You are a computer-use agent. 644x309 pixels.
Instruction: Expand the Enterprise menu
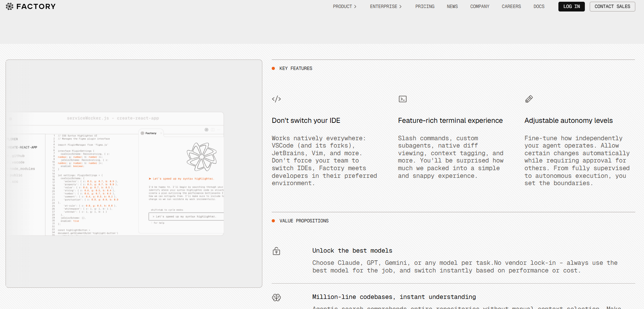[x=385, y=6]
